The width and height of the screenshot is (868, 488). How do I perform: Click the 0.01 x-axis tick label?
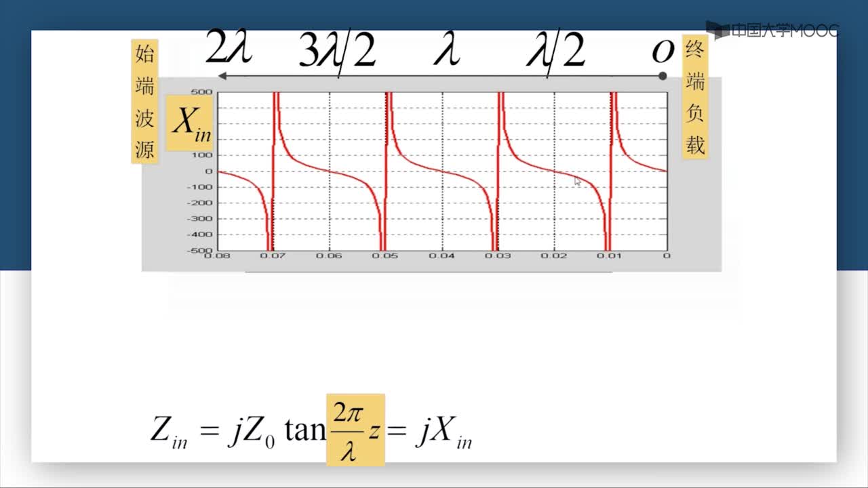click(x=611, y=256)
